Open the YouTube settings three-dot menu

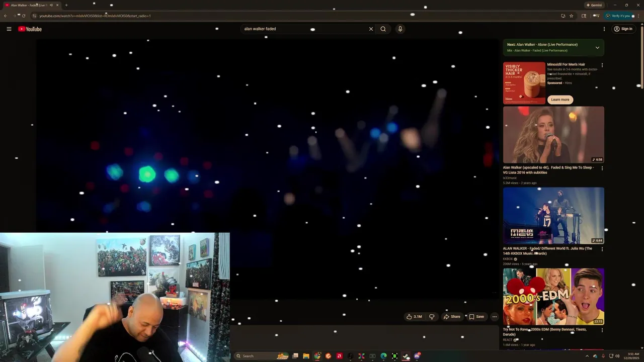[604, 29]
